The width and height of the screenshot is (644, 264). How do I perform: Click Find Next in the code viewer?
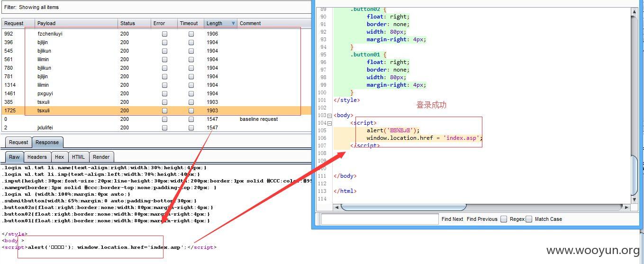pos(452,219)
